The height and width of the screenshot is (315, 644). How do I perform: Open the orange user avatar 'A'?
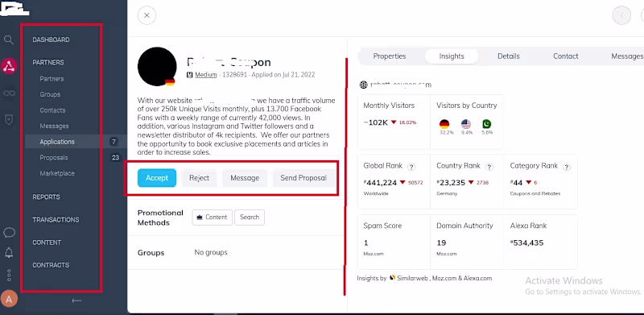coord(9,299)
